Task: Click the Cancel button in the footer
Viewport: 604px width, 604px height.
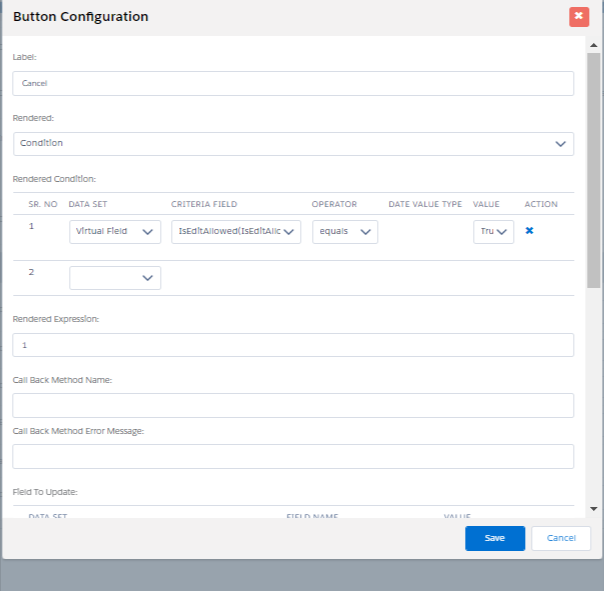Action: tap(561, 538)
